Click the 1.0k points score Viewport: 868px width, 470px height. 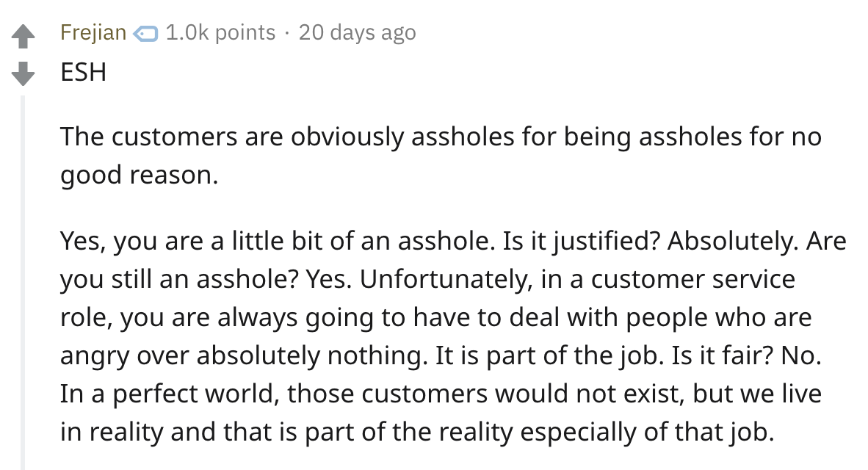tap(220, 32)
